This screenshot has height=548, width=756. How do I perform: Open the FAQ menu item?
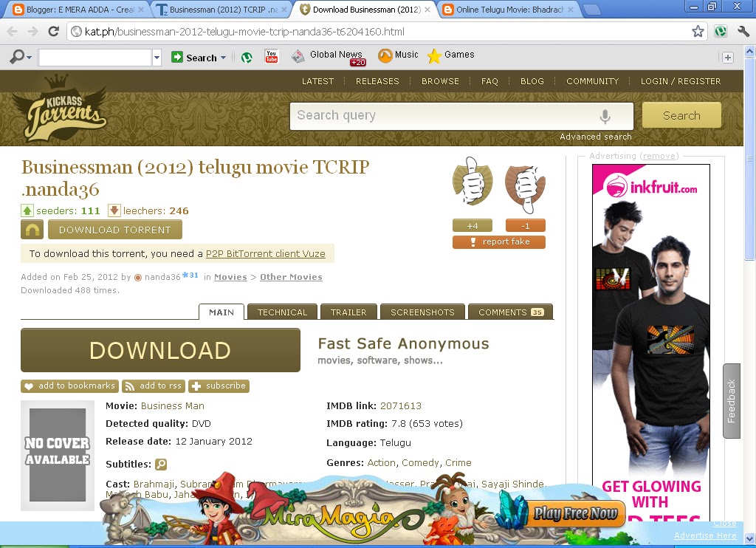tap(489, 81)
